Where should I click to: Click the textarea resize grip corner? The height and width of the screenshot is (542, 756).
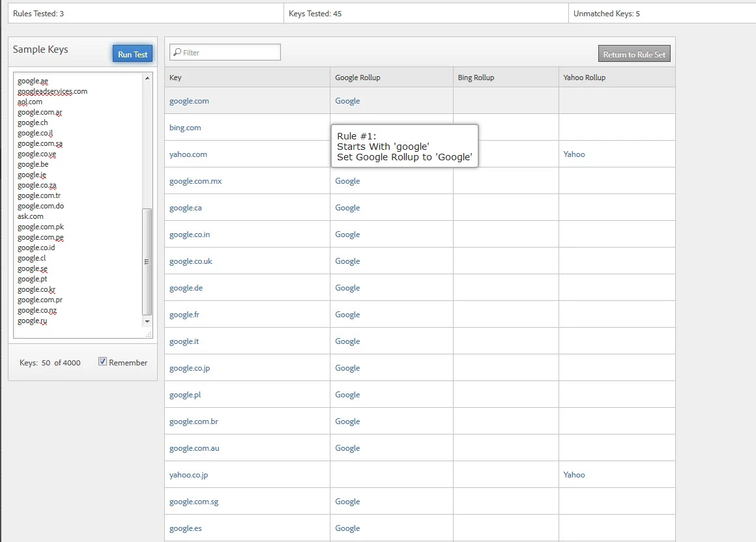tap(149, 334)
